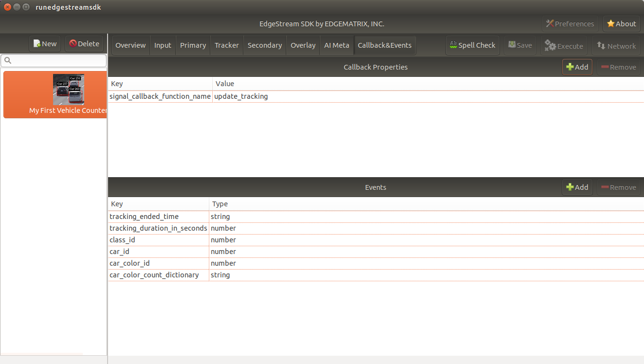The width and height of the screenshot is (644, 364).
Task: Select the tracking_ended_time event row
Action: coord(376,217)
